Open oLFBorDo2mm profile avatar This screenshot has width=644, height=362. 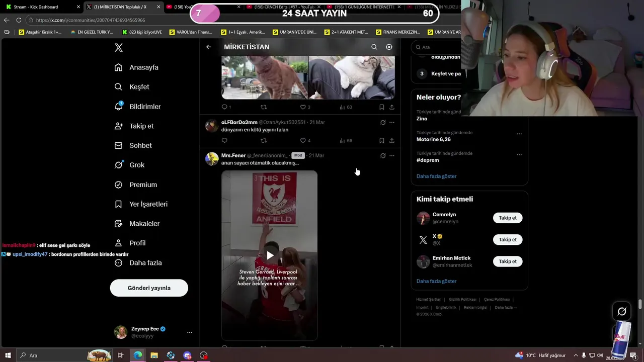[212, 126]
